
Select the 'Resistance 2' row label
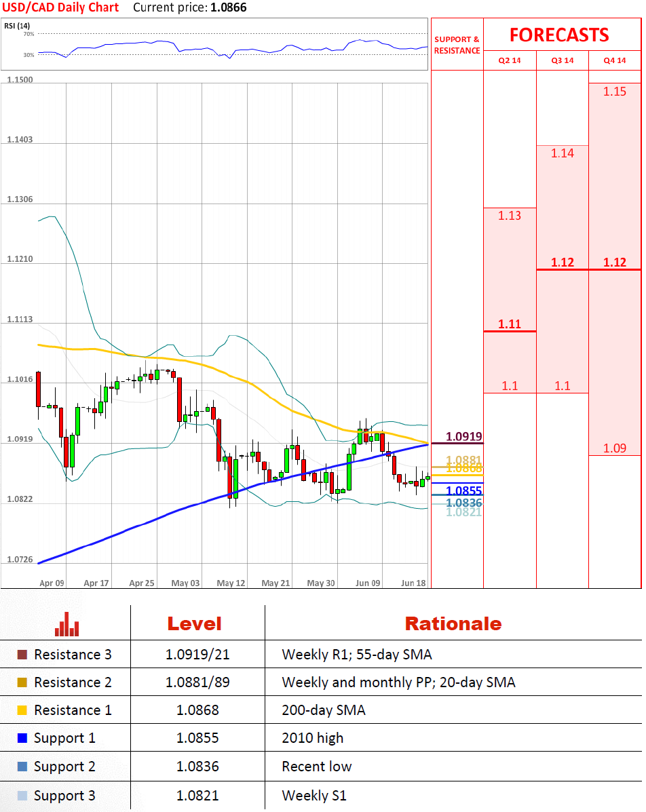[x=73, y=682]
